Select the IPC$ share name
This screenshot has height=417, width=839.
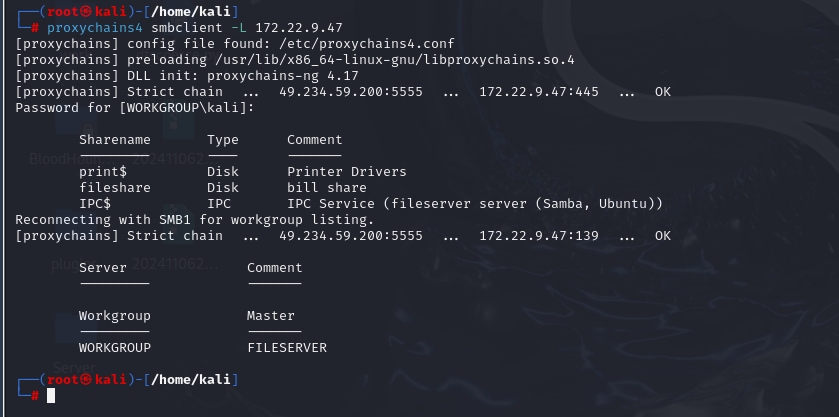(x=95, y=203)
